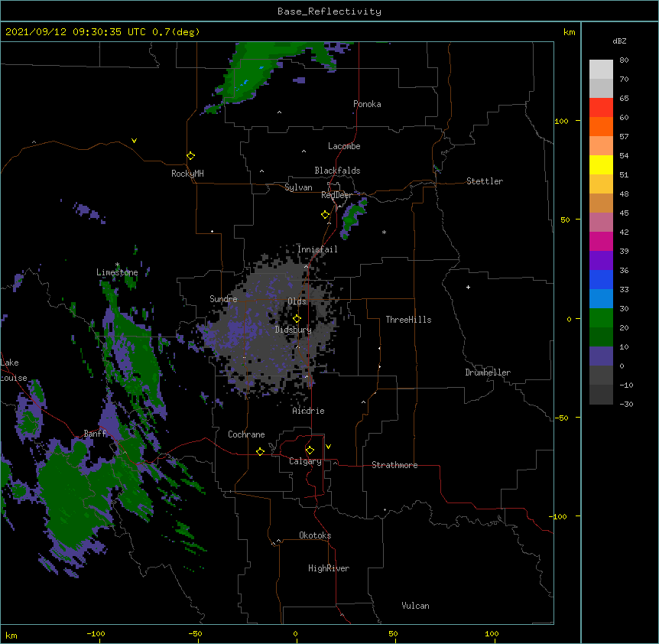Pick the red 65-60 dBZ legend swatch
Screen dimensions: 659x644
pos(601,107)
